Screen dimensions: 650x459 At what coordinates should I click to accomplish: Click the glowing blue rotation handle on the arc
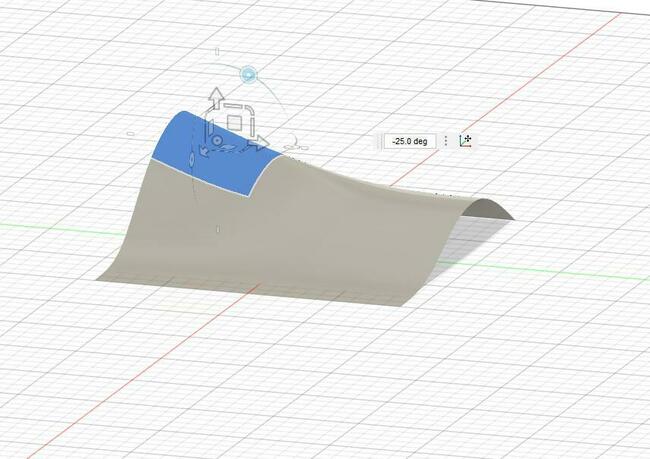click(248, 74)
